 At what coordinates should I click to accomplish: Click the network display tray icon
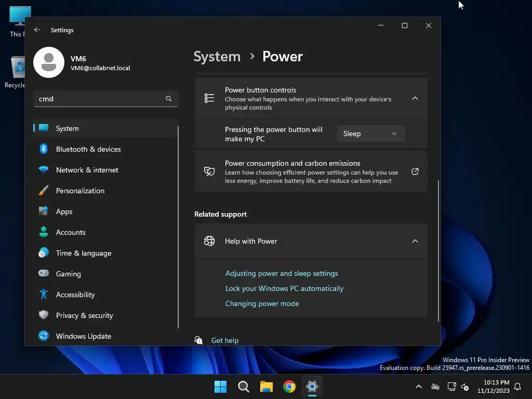[x=451, y=387]
